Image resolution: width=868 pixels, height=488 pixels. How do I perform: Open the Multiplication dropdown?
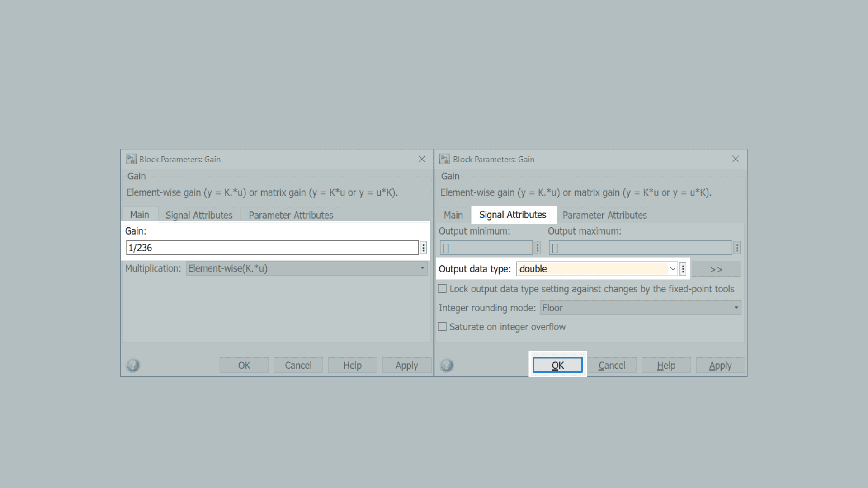click(x=307, y=268)
